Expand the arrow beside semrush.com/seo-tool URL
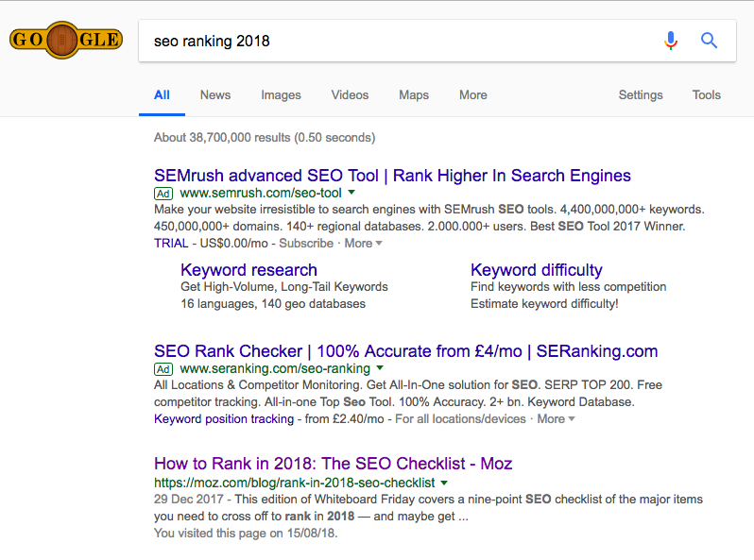This screenshot has height=560, width=754. point(351,193)
